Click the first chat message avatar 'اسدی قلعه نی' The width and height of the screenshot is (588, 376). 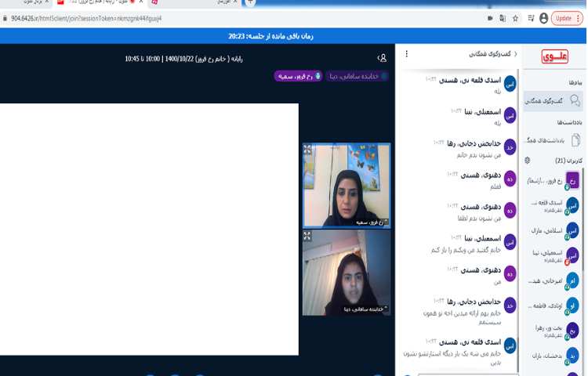click(510, 84)
